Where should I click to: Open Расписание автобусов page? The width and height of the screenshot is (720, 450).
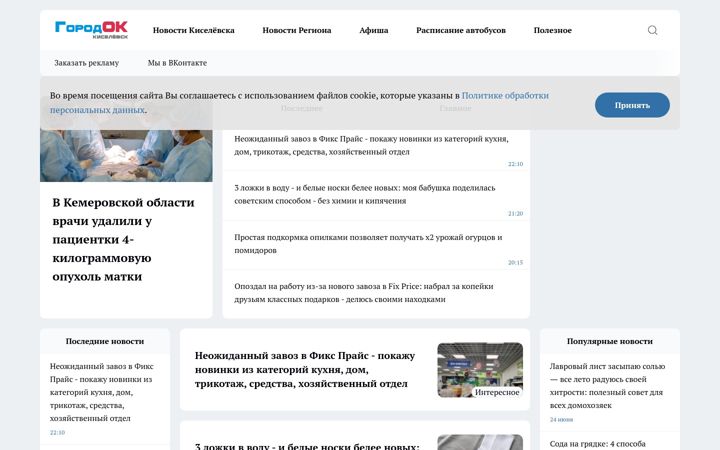coord(461,30)
